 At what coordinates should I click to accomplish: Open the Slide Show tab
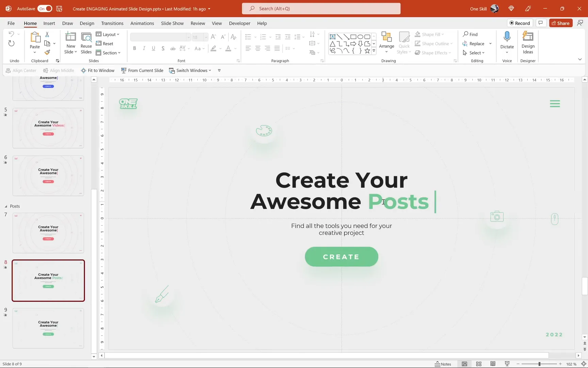pyautogui.click(x=172, y=23)
